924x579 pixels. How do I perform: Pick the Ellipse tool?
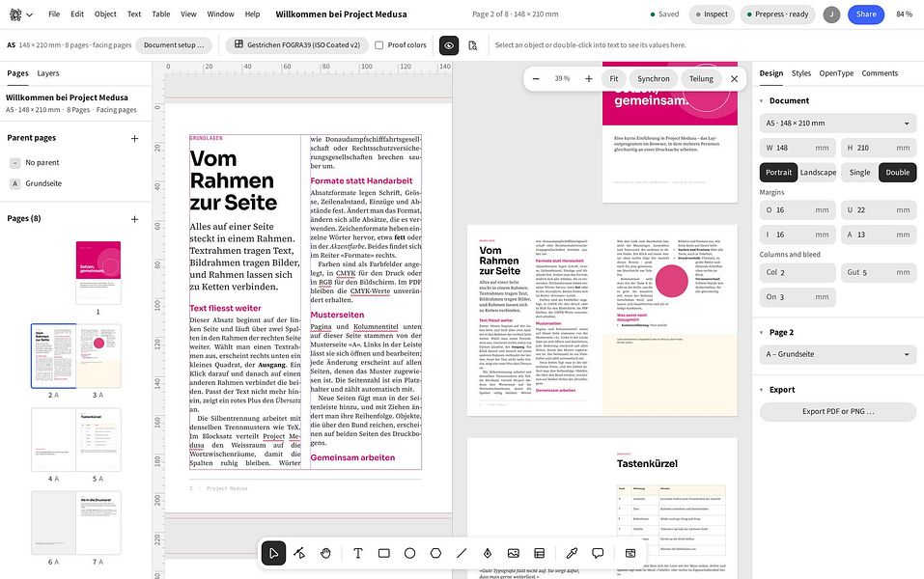[409, 553]
